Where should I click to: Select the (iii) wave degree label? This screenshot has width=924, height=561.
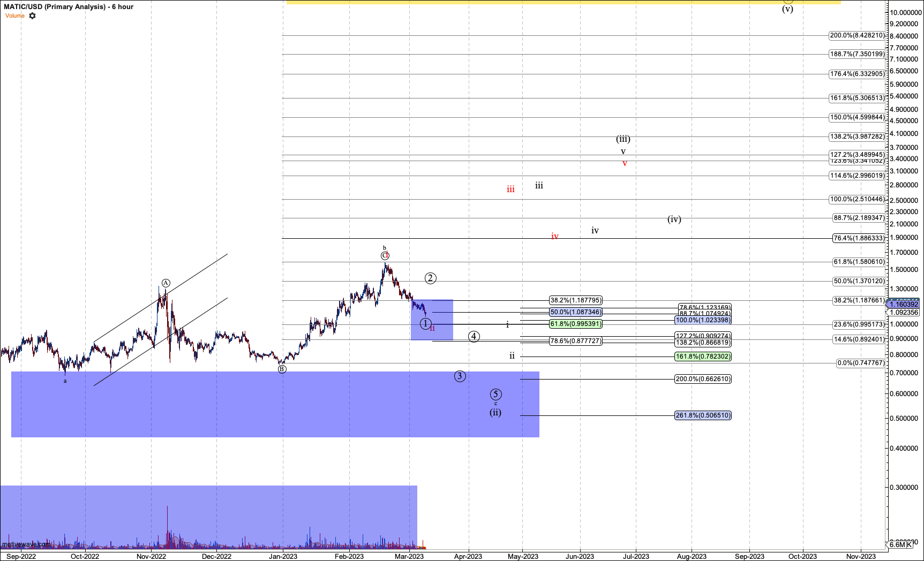623,139
